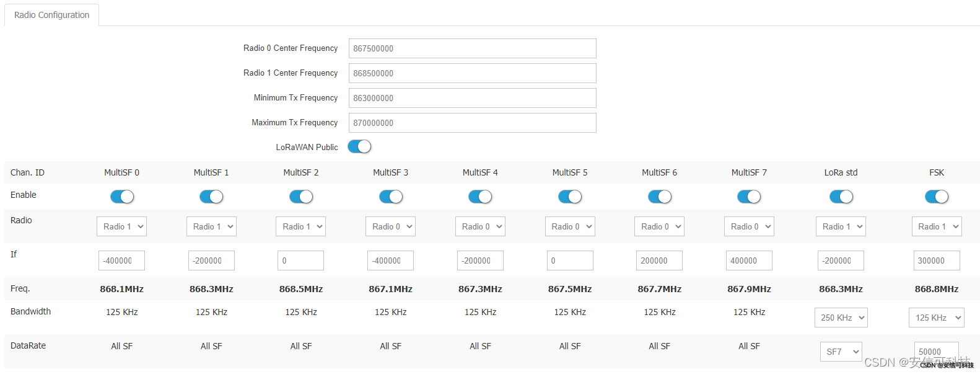Edit MultiSF 1 If value -200000
This screenshot has height=374, width=980.
point(211,260)
